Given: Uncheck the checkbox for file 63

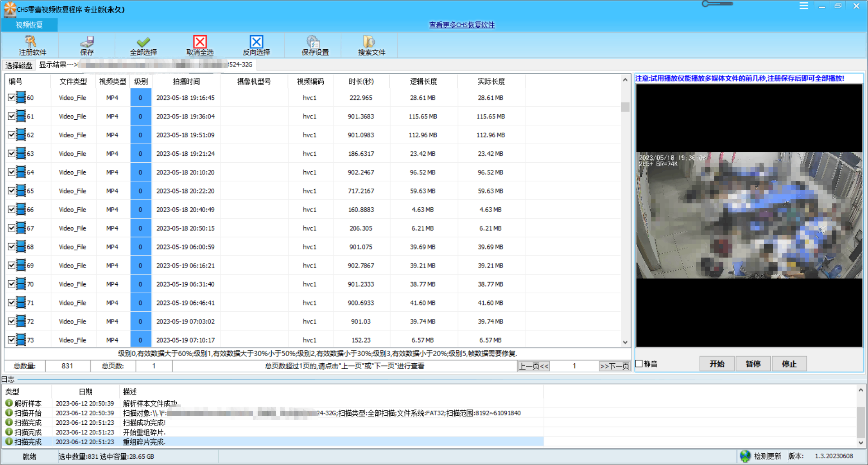Looking at the screenshot, I should (x=11, y=153).
